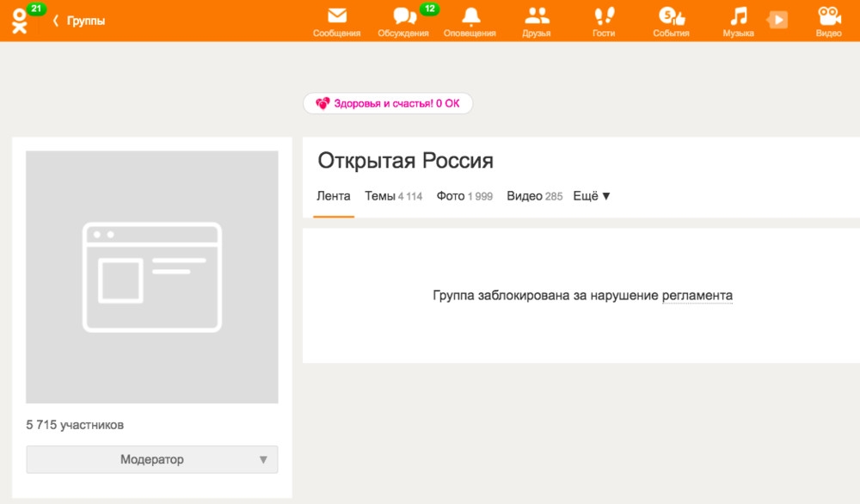Click the регламента link

697,294
